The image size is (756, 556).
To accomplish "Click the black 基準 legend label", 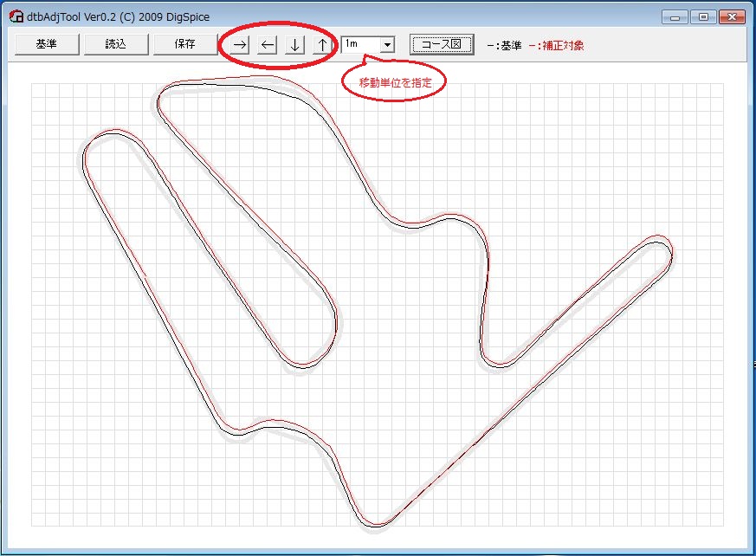I will pyautogui.click(x=505, y=45).
